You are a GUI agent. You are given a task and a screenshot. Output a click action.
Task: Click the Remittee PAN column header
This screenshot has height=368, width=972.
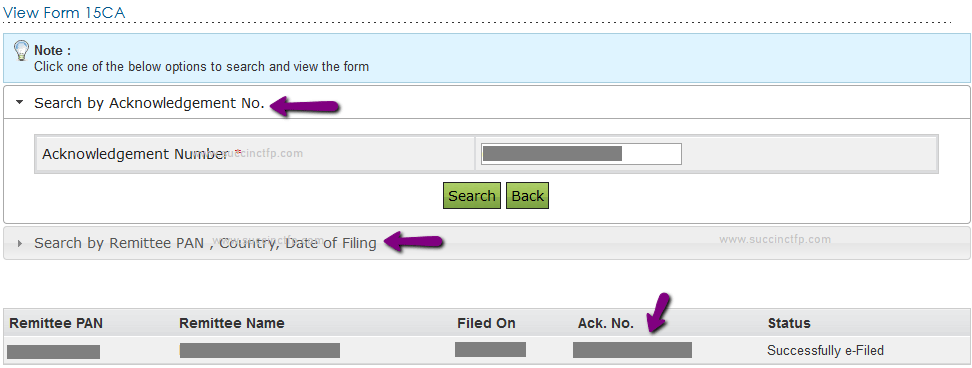56,323
